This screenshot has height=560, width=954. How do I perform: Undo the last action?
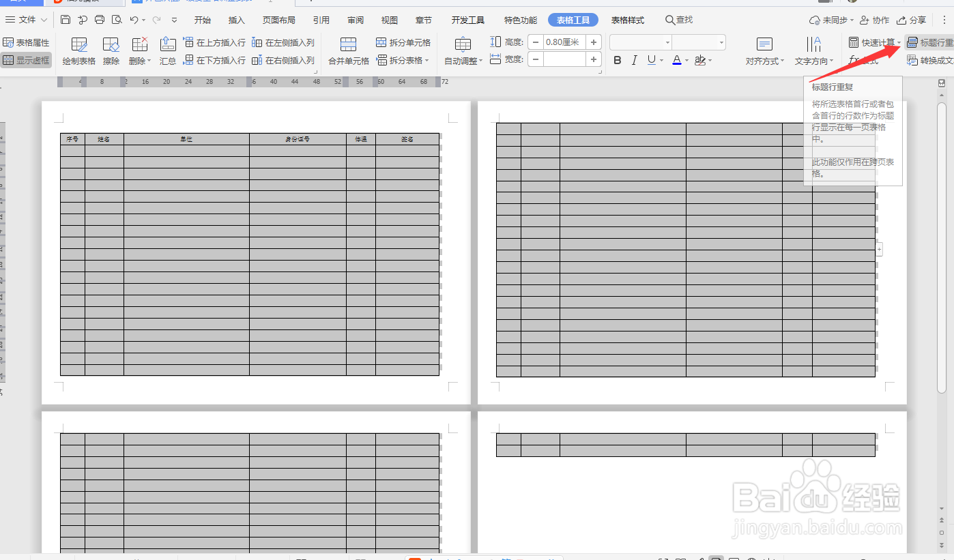134,20
